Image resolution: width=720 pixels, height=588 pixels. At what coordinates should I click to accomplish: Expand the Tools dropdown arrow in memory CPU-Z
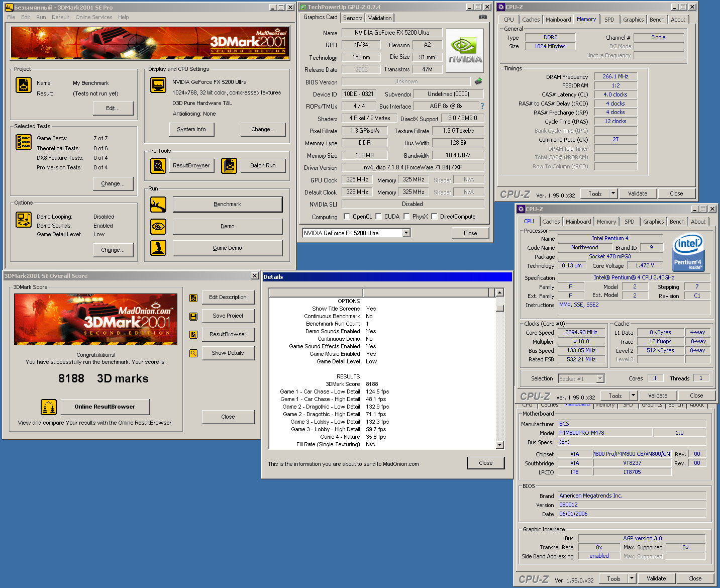click(x=613, y=193)
